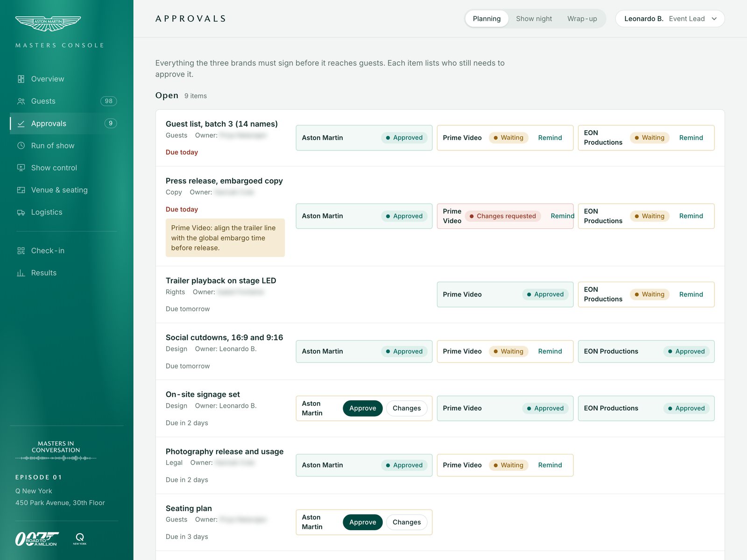Approve On-site signage set for Aston Martin
This screenshot has height=560, width=747.
pyautogui.click(x=363, y=408)
